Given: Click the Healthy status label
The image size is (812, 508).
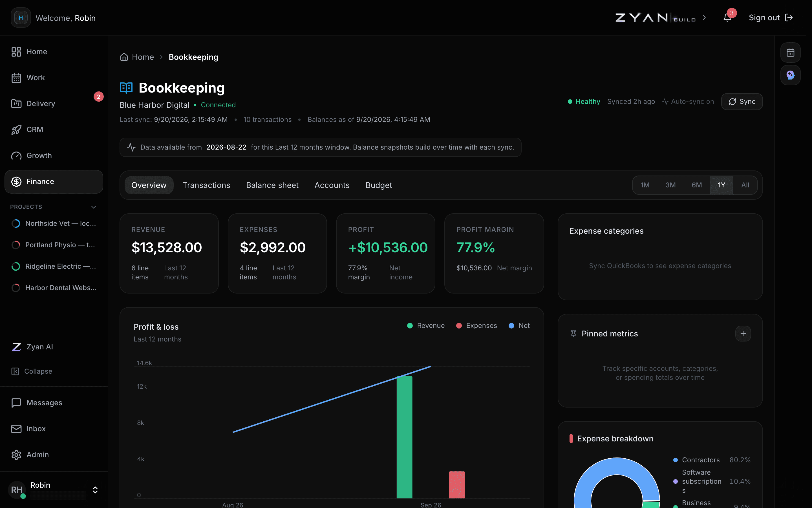Looking at the screenshot, I should 584,102.
